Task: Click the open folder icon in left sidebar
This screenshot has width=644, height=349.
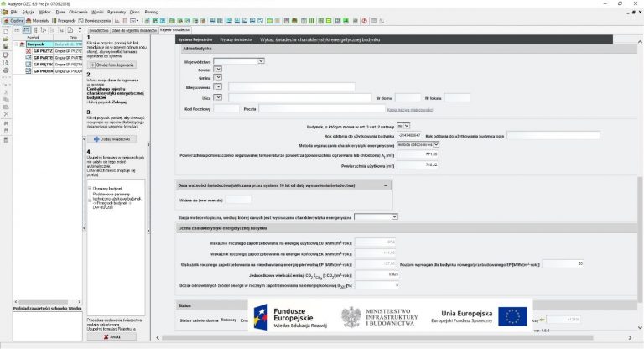Action: (x=6, y=39)
